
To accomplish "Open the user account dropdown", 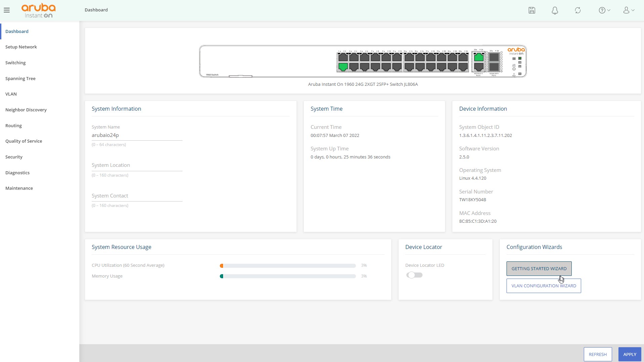I will click(x=629, y=10).
